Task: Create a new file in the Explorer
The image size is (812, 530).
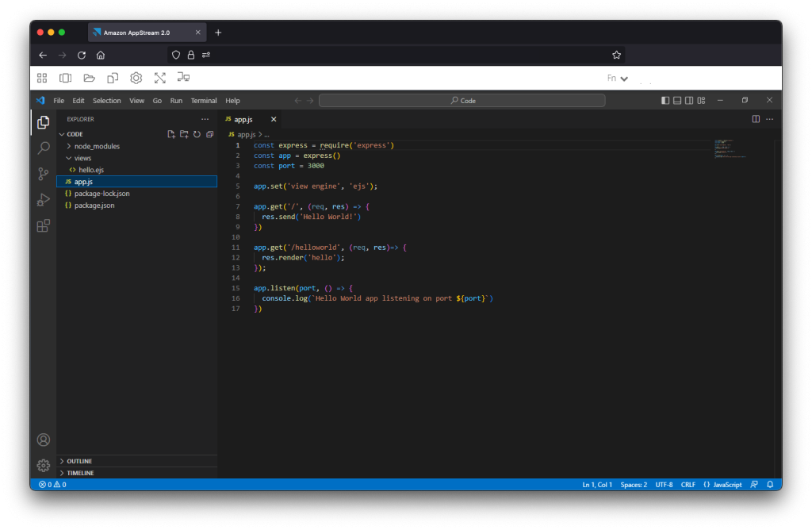Action: tap(171, 134)
